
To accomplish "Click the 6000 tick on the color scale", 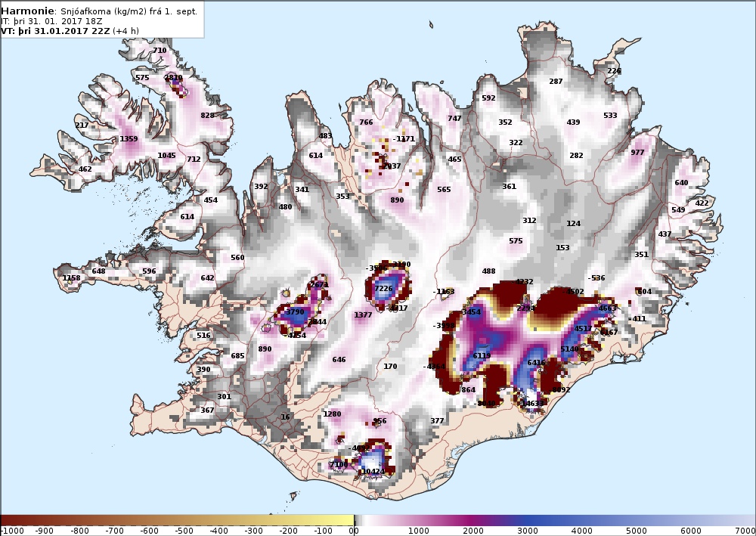I will pos(691,531).
